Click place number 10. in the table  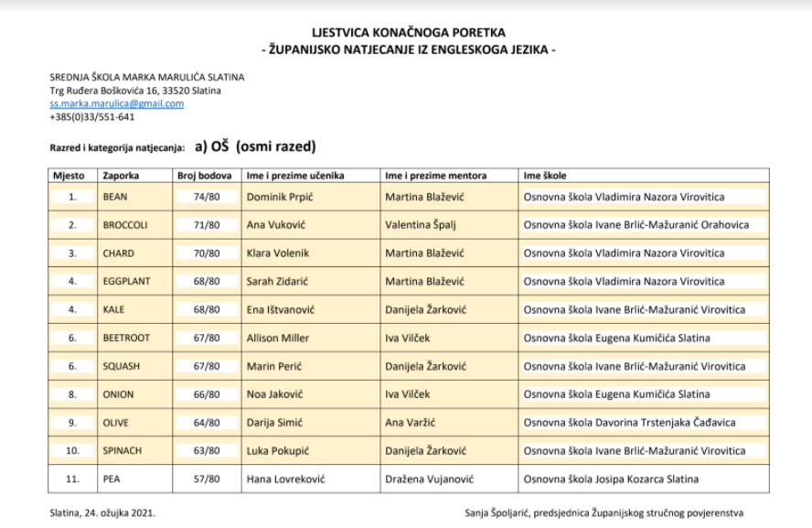pos(72,451)
